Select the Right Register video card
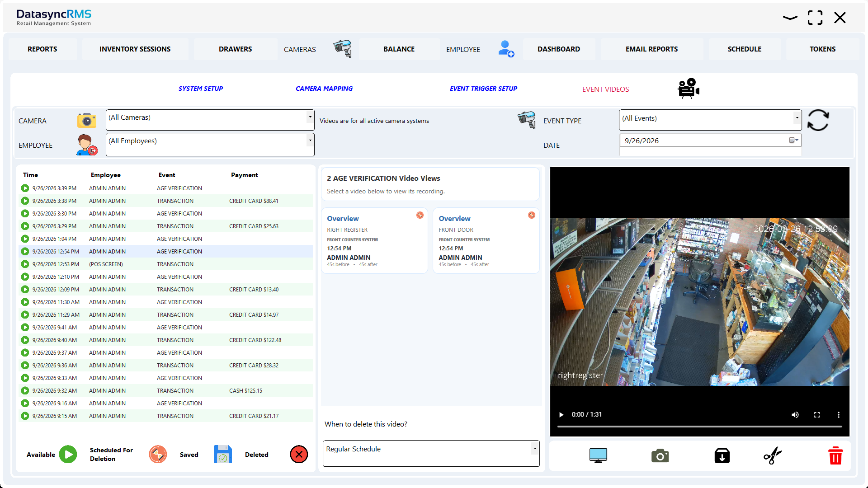The height and width of the screenshot is (488, 868). tap(374, 241)
